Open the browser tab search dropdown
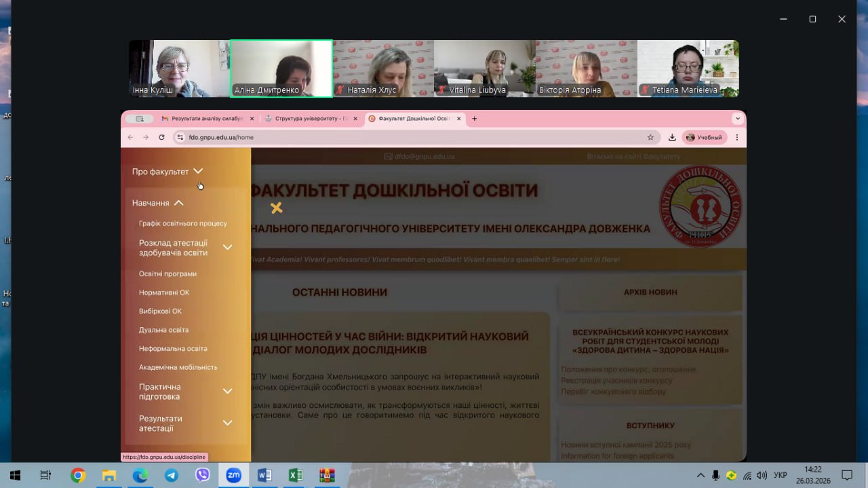 click(x=738, y=119)
